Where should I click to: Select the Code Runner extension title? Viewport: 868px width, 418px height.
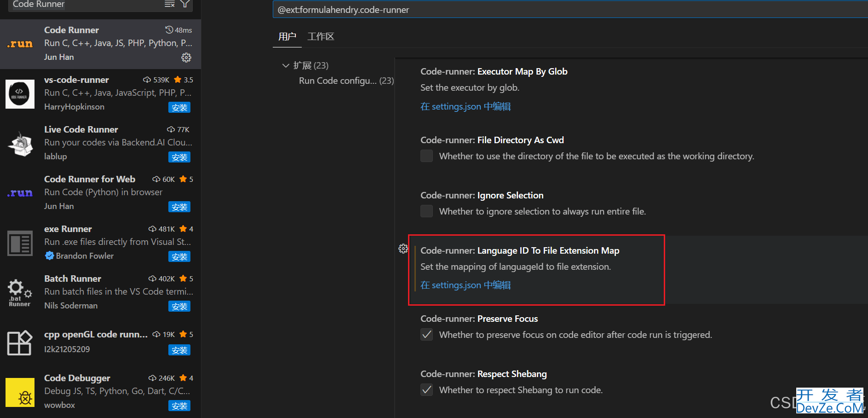[x=71, y=30]
